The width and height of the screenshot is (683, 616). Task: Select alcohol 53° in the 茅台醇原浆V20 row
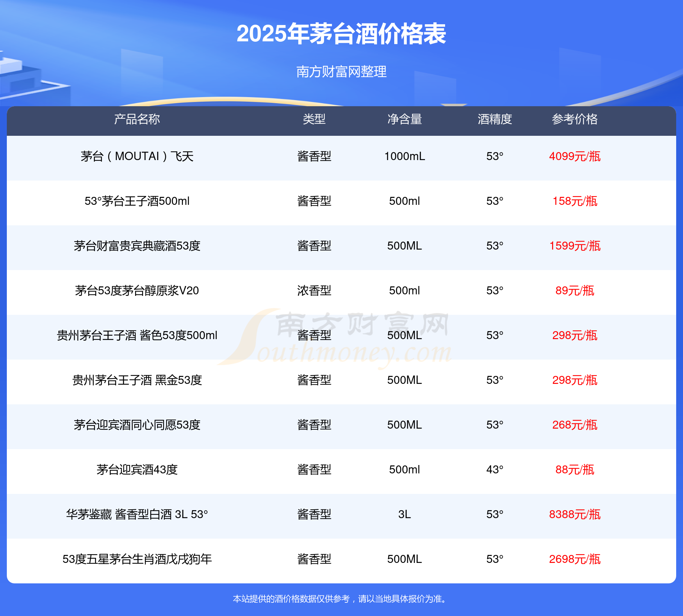[495, 291]
